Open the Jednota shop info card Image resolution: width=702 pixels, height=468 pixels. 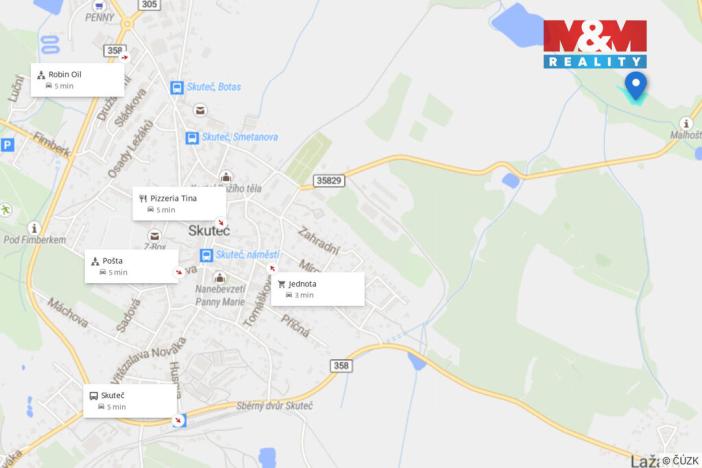click(x=318, y=289)
